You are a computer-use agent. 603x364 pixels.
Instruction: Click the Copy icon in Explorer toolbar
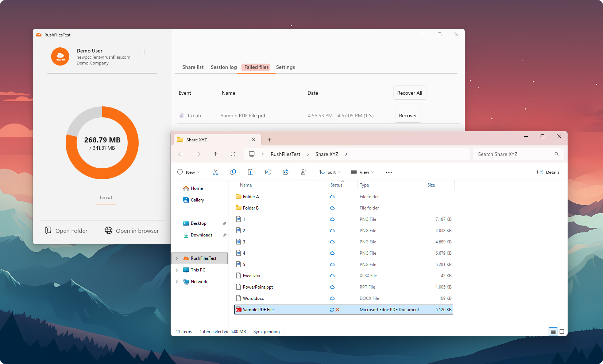(x=233, y=172)
